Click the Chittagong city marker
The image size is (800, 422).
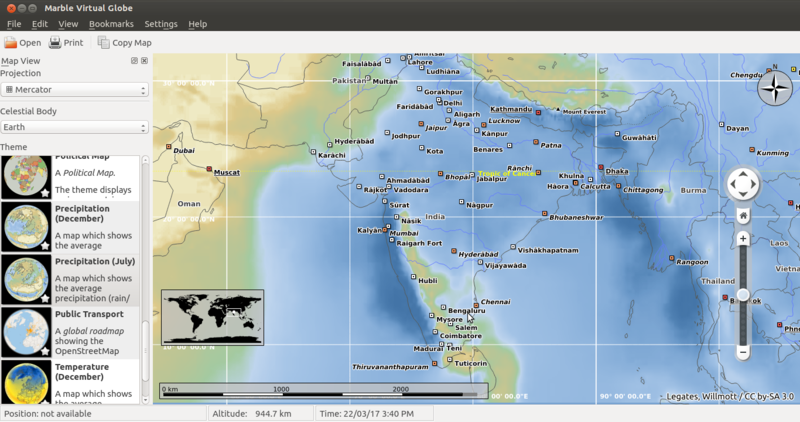pyautogui.click(x=618, y=186)
